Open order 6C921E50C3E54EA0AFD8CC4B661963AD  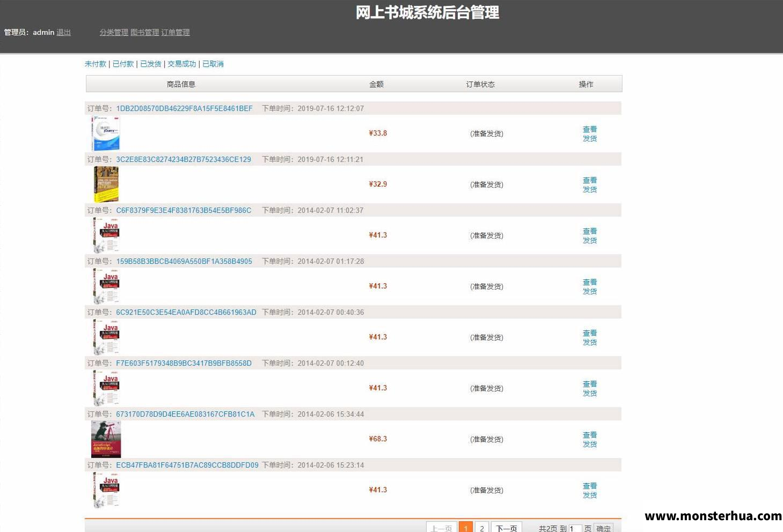(x=186, y=312)
